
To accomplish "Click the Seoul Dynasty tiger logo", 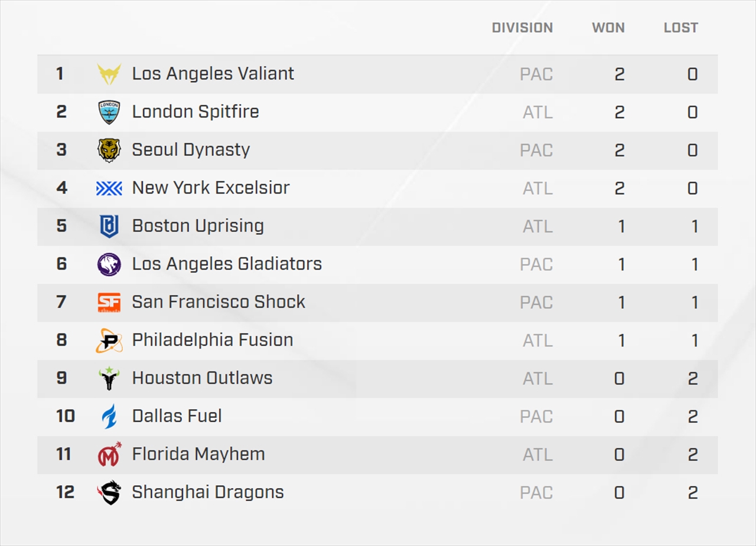I will point(109,150).
